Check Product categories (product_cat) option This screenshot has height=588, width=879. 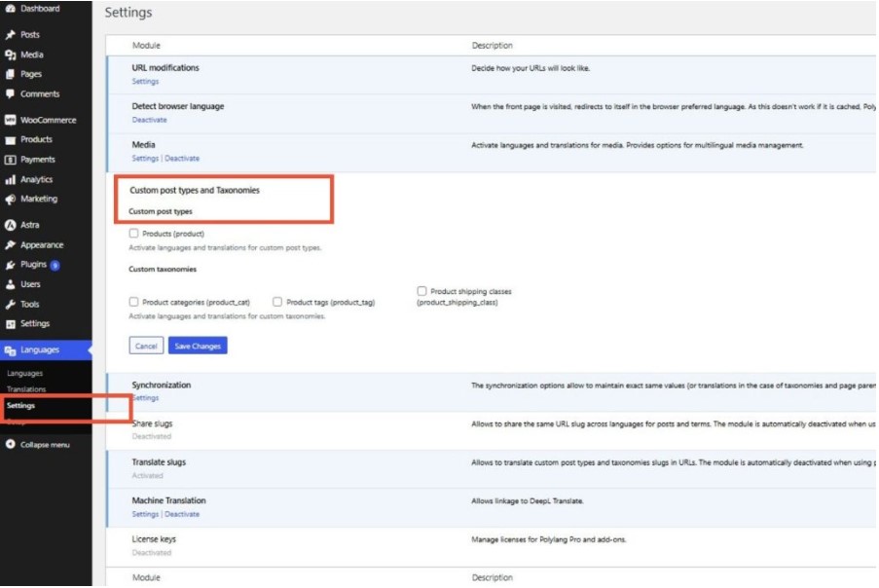tap(133, 302)
